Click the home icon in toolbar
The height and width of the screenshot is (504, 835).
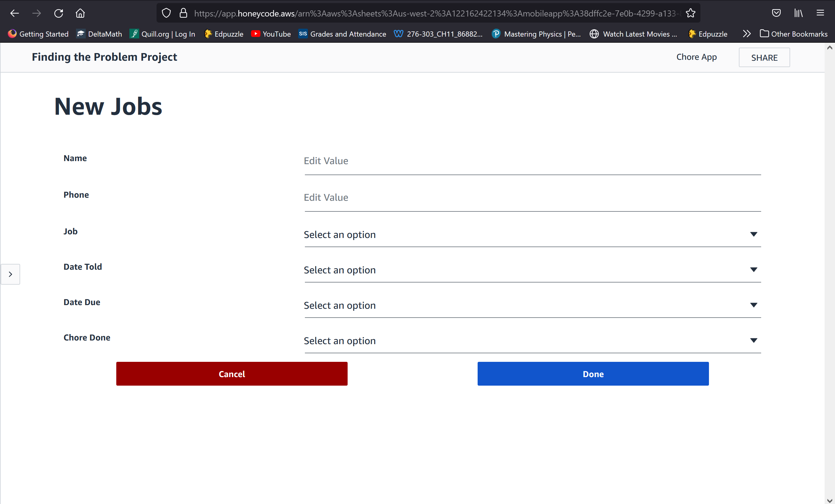tap(80, 13)
